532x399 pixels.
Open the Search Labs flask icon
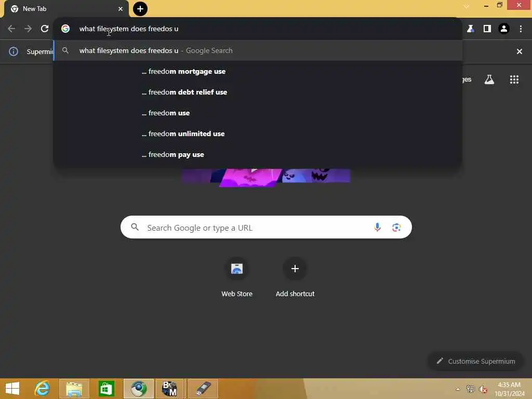click(489, 79)
